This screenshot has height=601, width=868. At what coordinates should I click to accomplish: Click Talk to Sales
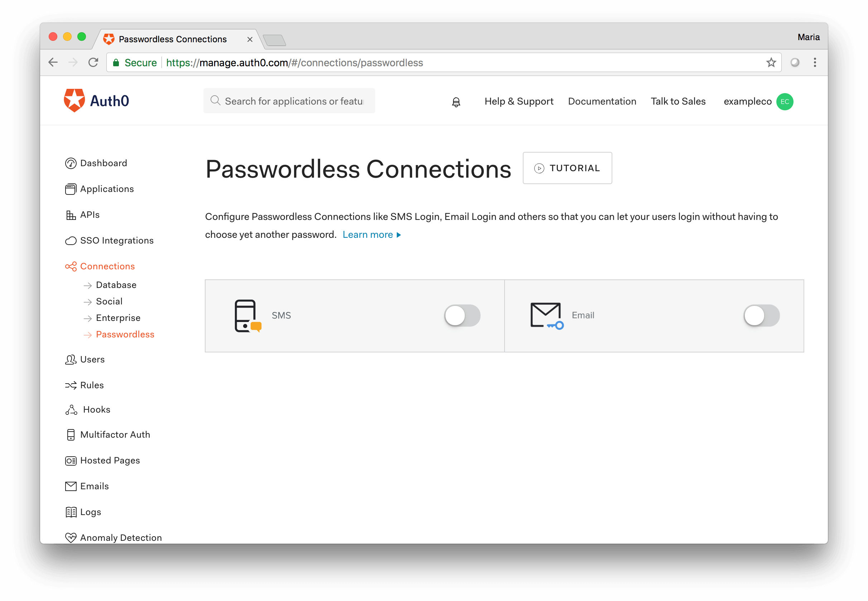click(678, 102)
